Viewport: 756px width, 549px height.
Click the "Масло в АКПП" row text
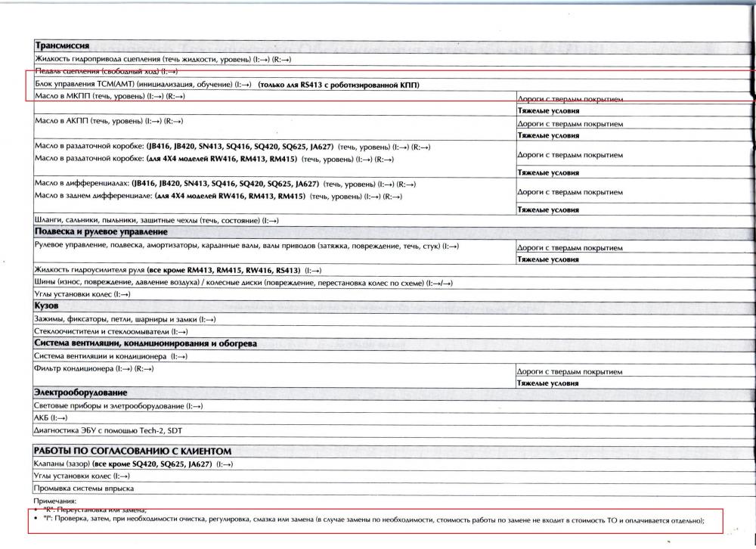[x=109, y=121]
